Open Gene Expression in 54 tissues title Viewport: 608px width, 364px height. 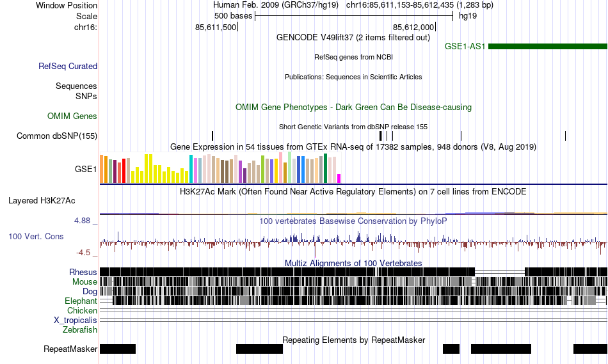(353, 147)
